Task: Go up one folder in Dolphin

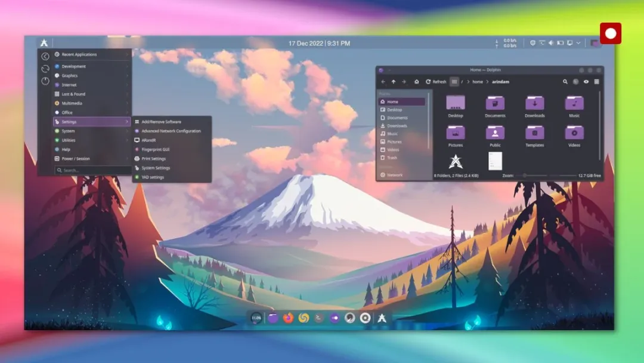Action: pos(394,82)
